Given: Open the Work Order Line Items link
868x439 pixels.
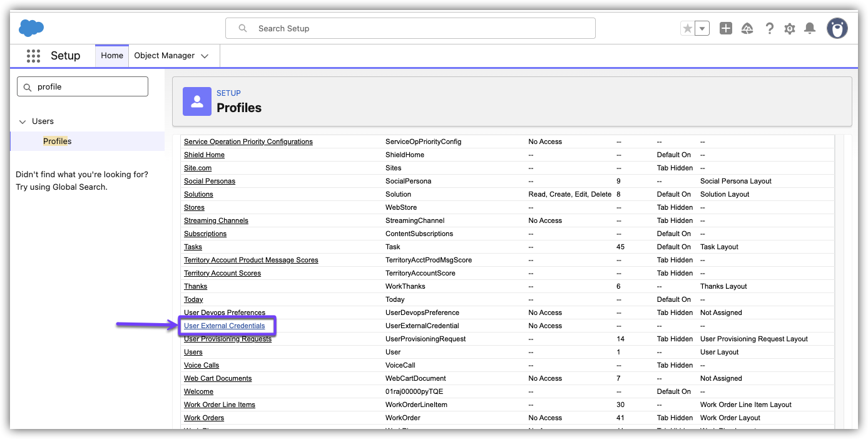Looking at the screenshot, I should [219, 405].
